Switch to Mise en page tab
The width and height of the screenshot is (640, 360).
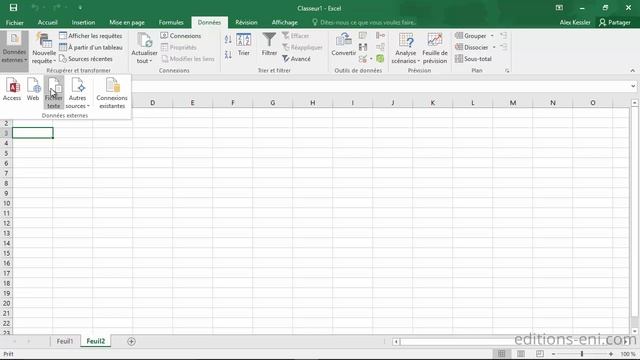click(127, 22)
